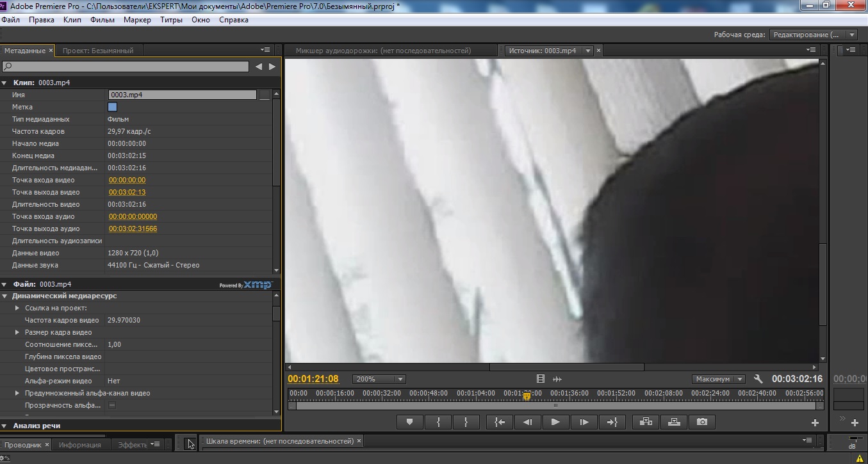This screenshot has width=868, height=464.
Task: Open the Source monitor button editor plus icon
Action: click(x=815, y=422)
